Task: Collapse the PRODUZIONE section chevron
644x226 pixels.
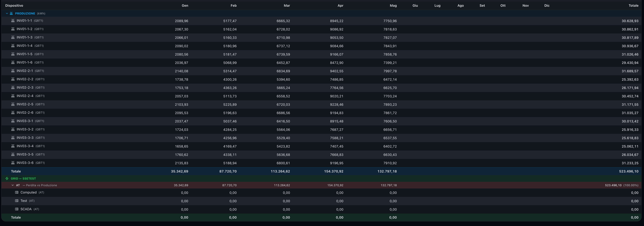Action: click(7, 13)
